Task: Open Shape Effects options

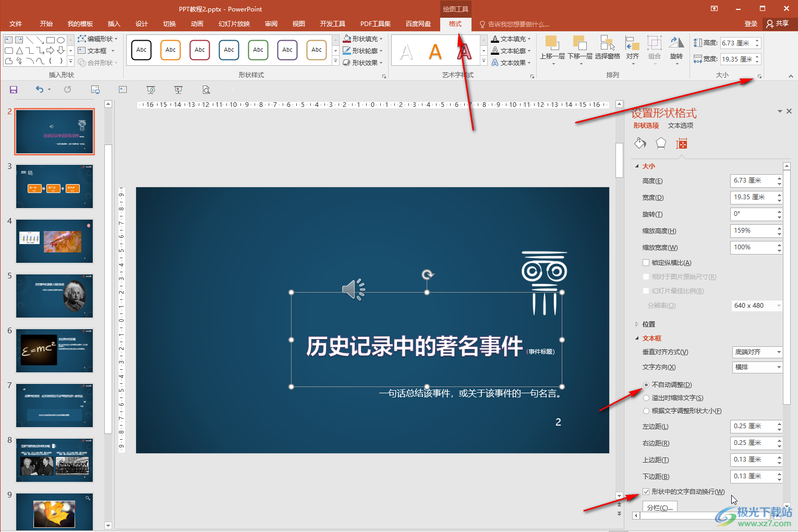Action: click(363, 63)
